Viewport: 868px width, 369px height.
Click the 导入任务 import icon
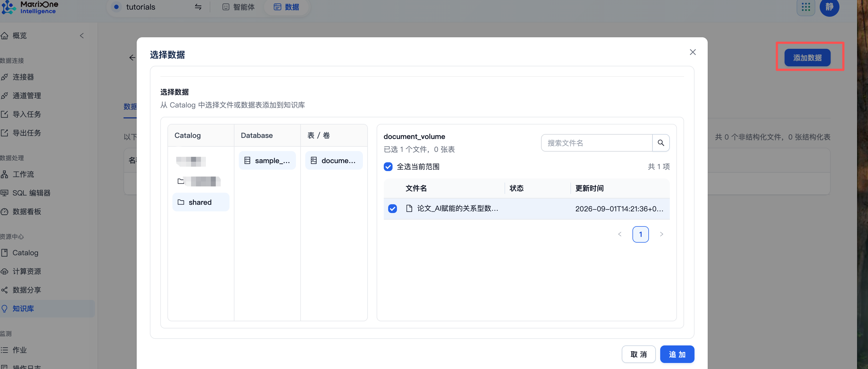pos(4,114)
